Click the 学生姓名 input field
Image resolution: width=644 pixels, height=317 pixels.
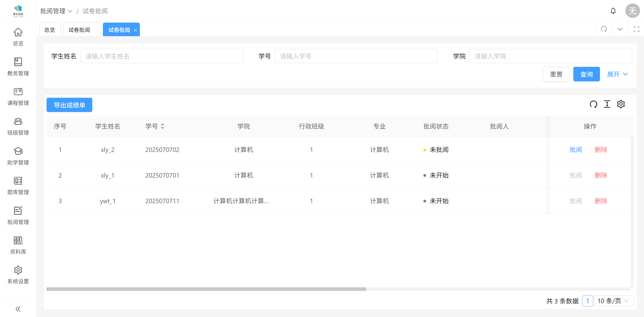pyautogui.click(x=161, y=56)
